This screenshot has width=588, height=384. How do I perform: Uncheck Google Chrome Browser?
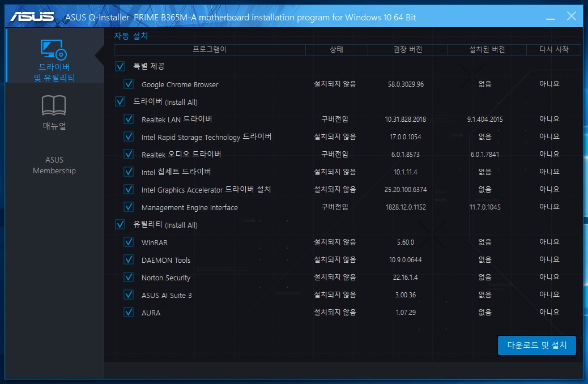(129, 84)
